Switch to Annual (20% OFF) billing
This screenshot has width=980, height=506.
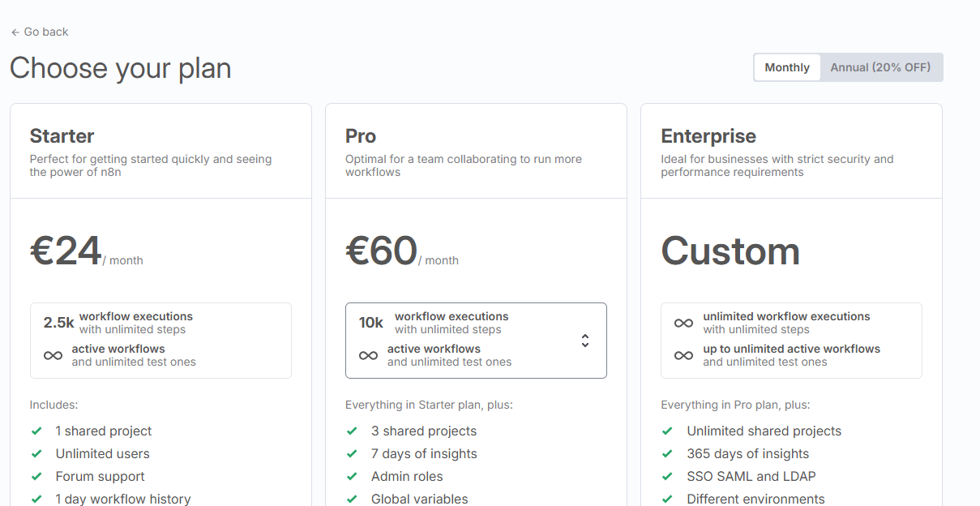tap(880, 67)
